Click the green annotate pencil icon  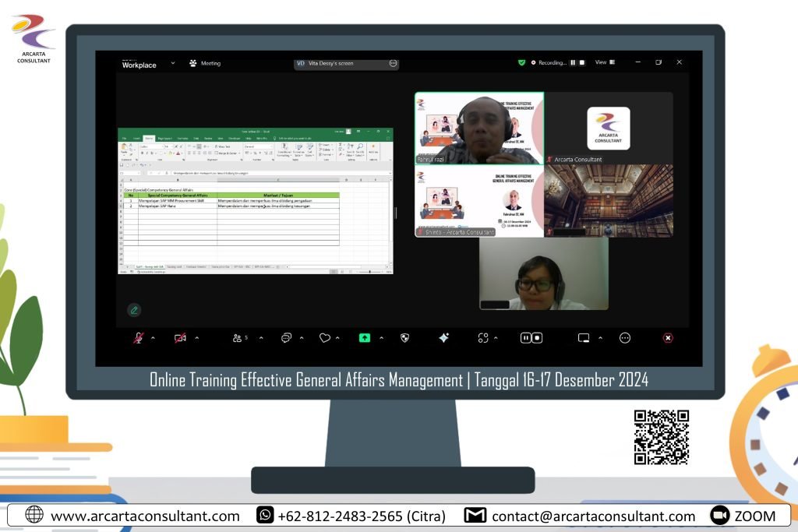click(134, 310)
